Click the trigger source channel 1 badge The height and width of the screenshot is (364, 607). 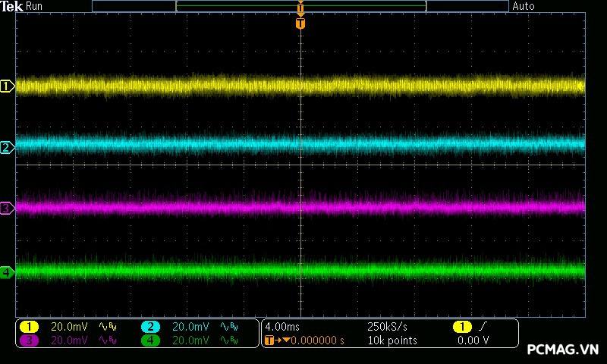(x=461, y=327)
